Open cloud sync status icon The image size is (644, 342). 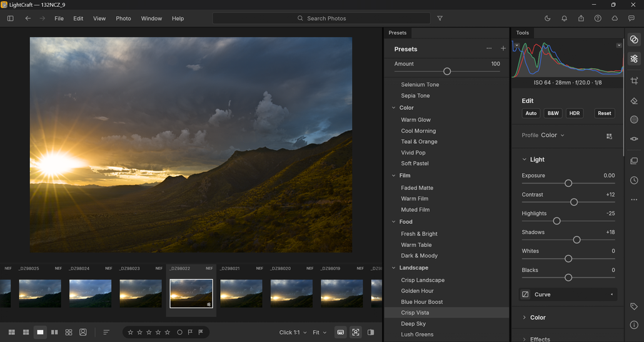point(615,19)
